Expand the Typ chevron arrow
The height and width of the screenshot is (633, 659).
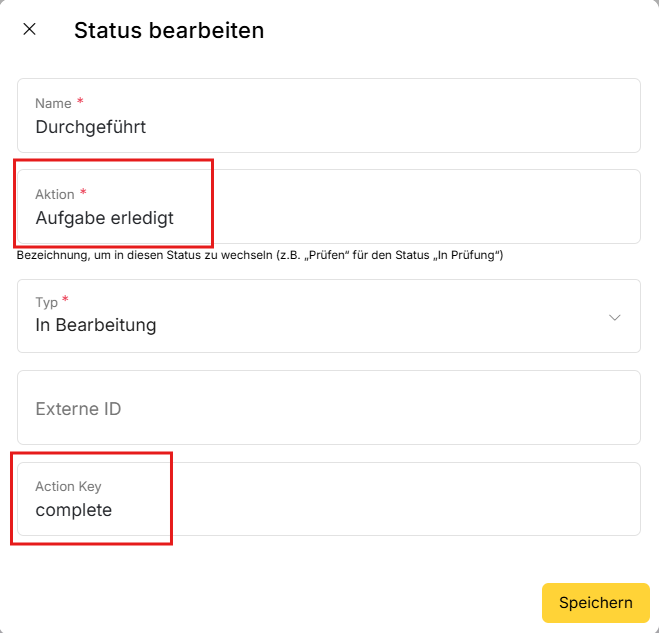click(x=615, y=317)
